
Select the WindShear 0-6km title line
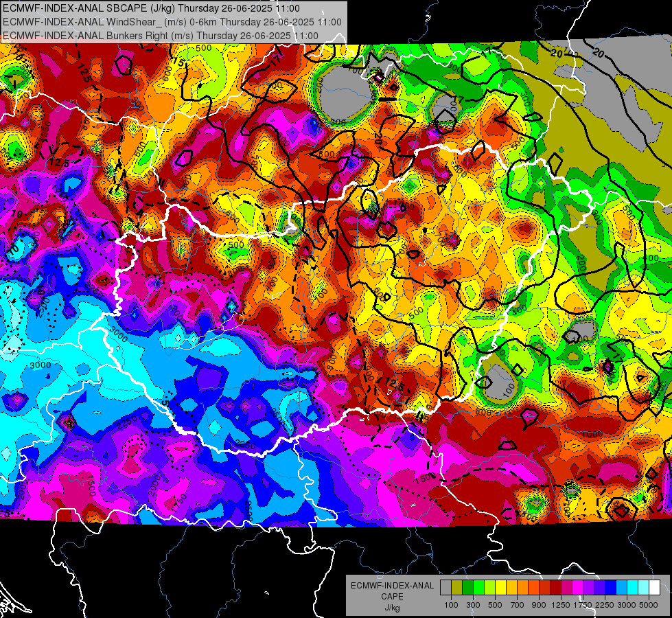point(172,22)
